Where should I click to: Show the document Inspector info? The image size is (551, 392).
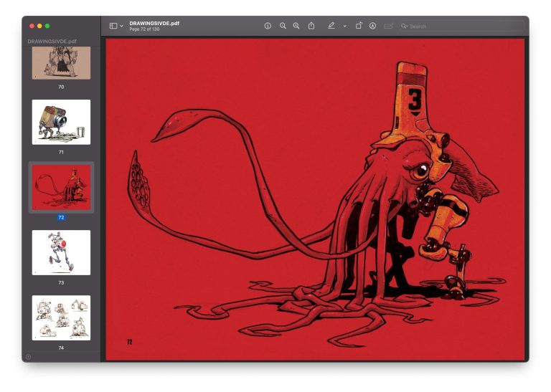(x=268, y=26)
